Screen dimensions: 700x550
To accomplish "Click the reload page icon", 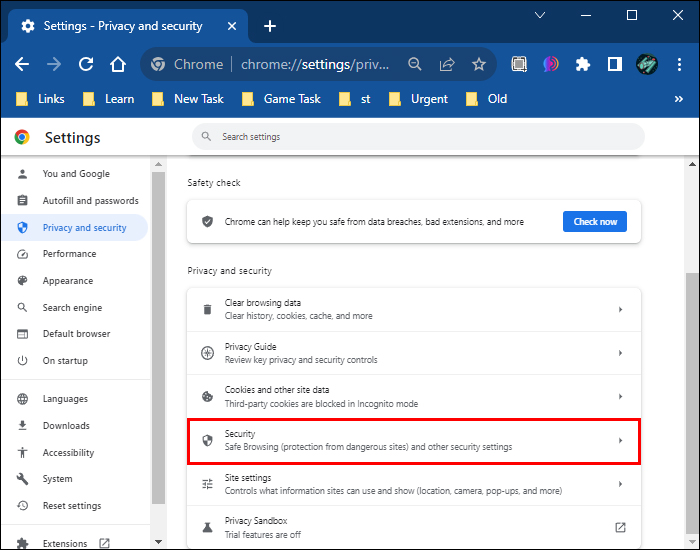I will pos(86,64).
